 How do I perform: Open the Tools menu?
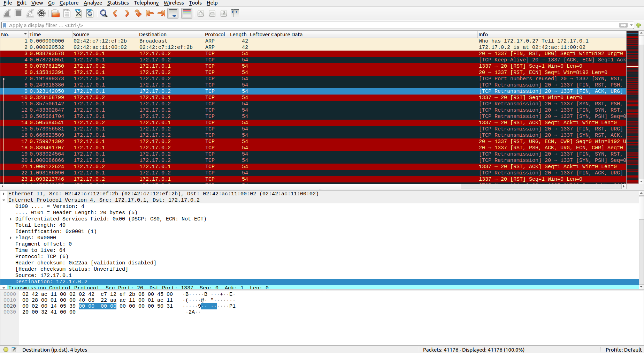point(195,3)
